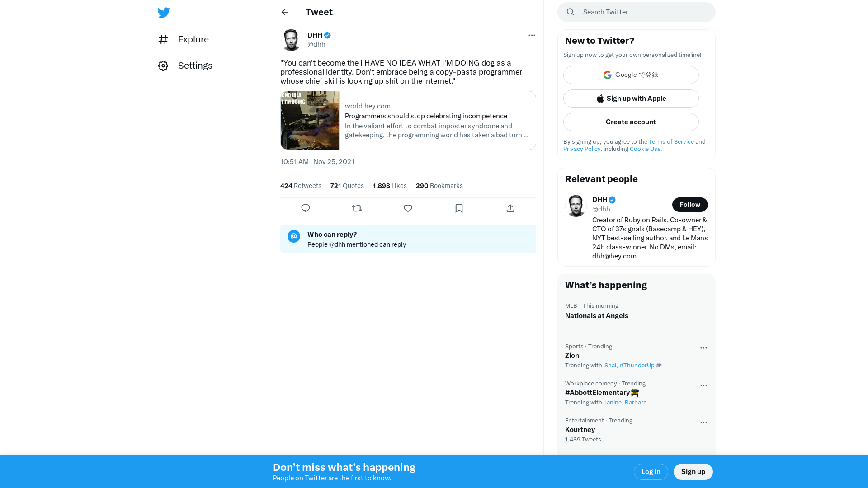Open more options for Zion trend

point(703,348)
